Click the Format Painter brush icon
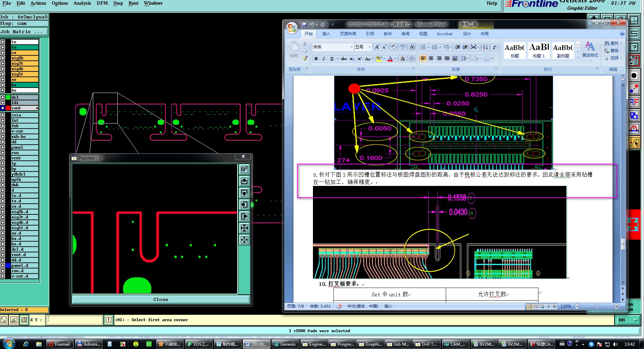The width and height of the screenshot is (644, 349). [305, 58]
